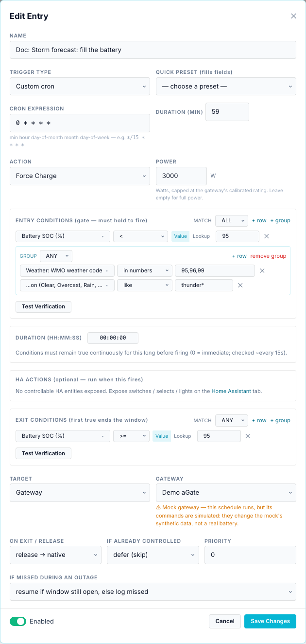This screenshot has width=306, height=644.
Task: Focus the Power field showing 3000
Action: click(181, 176)
